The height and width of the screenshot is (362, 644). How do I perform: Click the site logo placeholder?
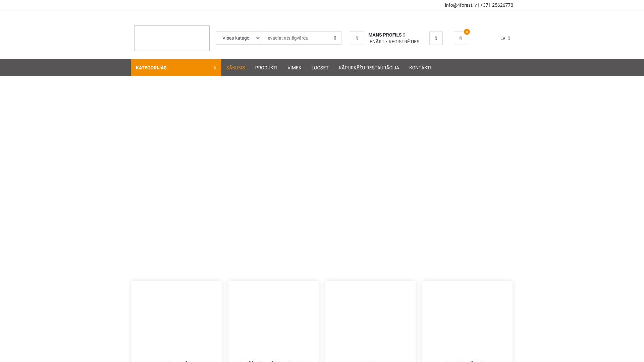[172, 38]
